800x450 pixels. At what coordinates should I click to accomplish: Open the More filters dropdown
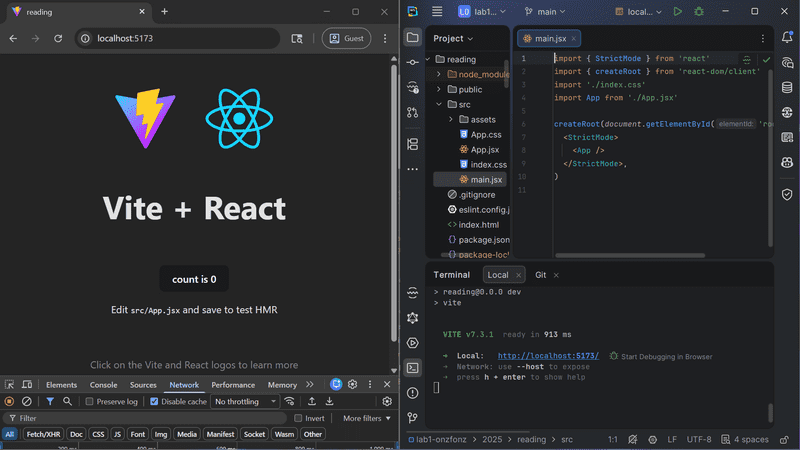[x=367, y=418]
